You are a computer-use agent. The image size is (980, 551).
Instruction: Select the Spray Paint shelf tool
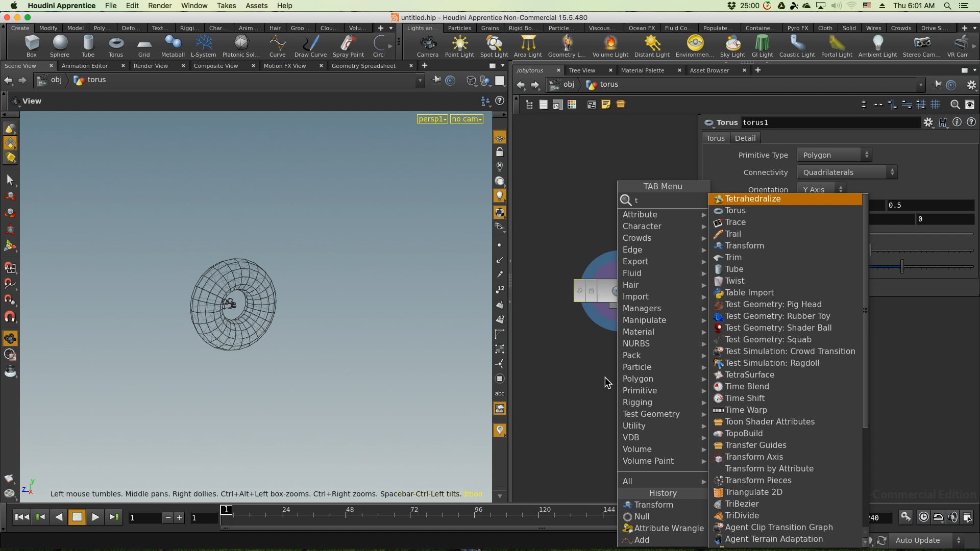coord(348,46)
